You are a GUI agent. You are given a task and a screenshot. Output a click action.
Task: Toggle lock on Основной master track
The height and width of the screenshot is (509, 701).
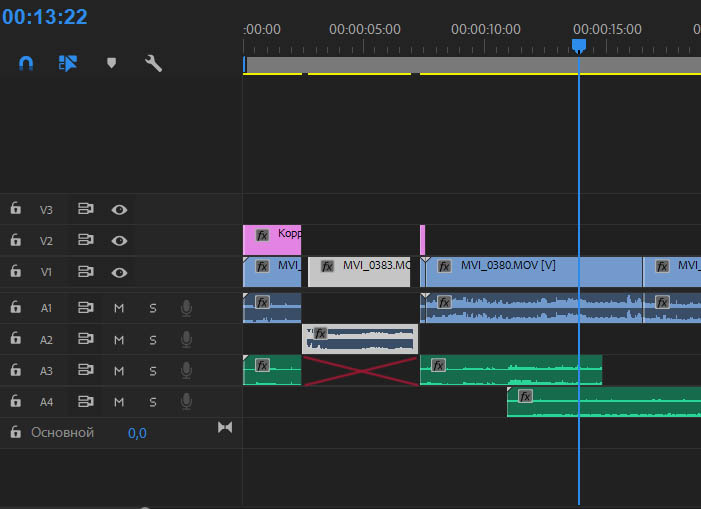[x=16, y=432]
